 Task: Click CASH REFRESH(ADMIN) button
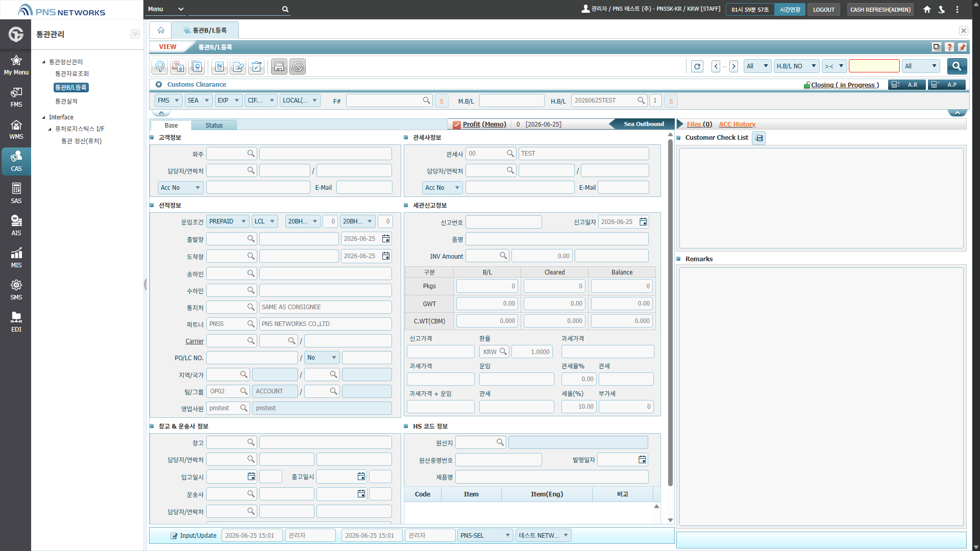[880, 10]
